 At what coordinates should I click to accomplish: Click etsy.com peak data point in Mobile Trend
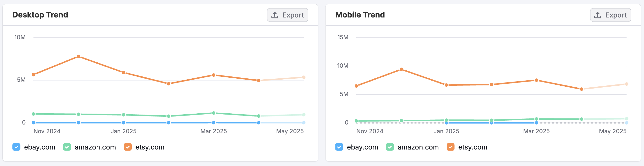401,69
